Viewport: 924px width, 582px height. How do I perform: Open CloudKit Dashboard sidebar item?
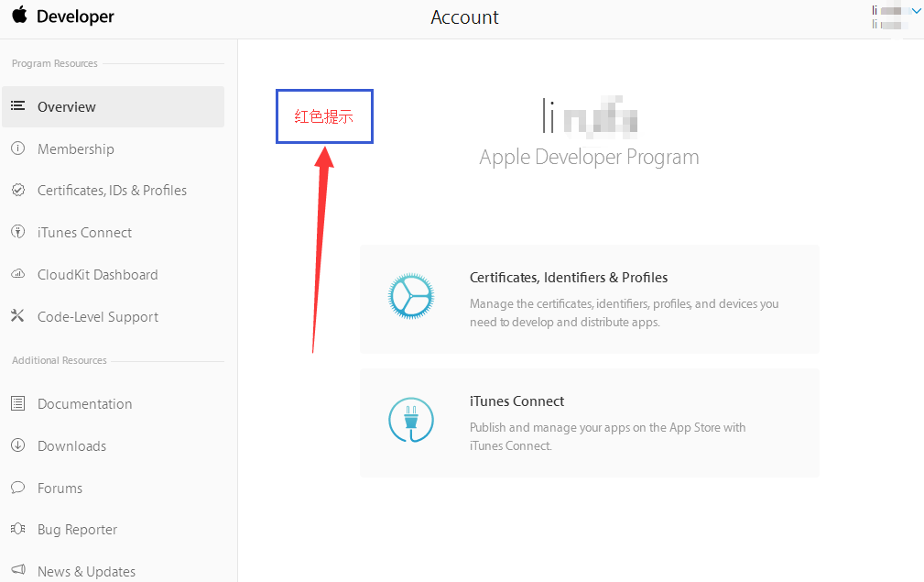click(x=98, y=275)
